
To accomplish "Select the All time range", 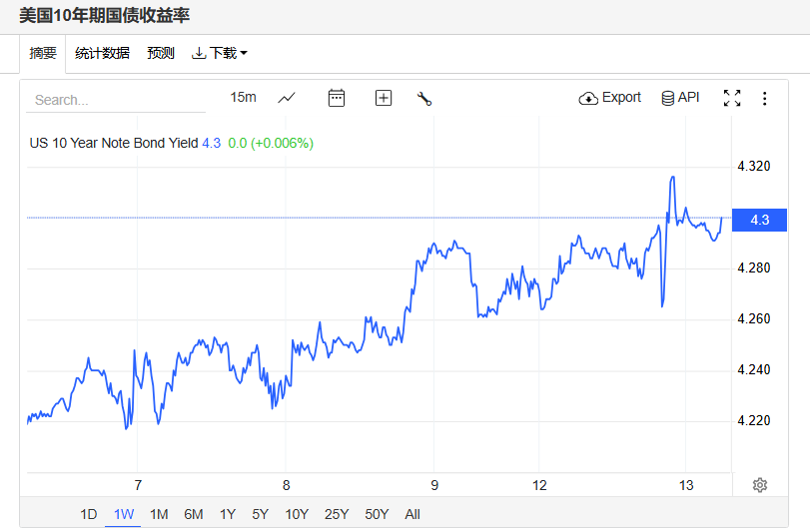I will coord(412,514).
